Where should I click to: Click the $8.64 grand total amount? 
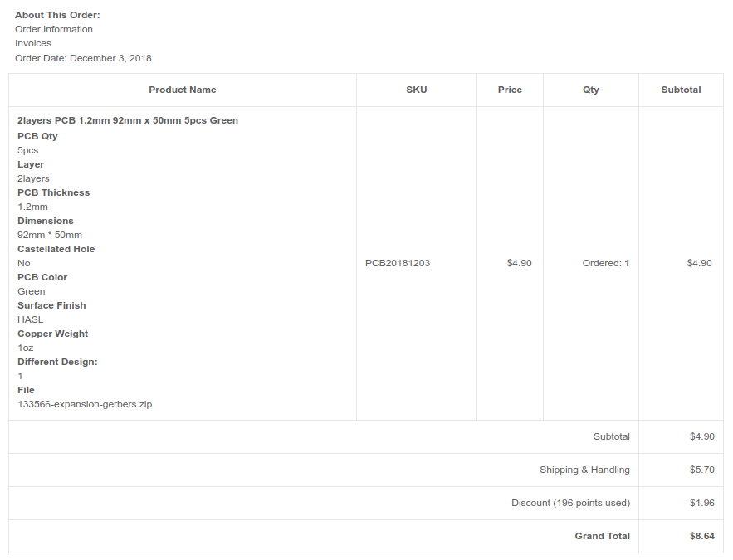click(x=702, y=536)
